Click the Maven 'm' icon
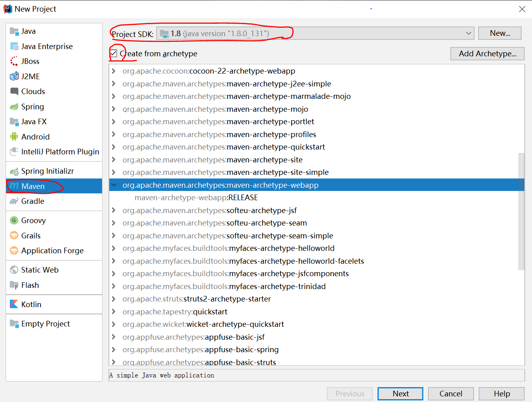This screenshot has height=402, width=532. click(14, 186)
